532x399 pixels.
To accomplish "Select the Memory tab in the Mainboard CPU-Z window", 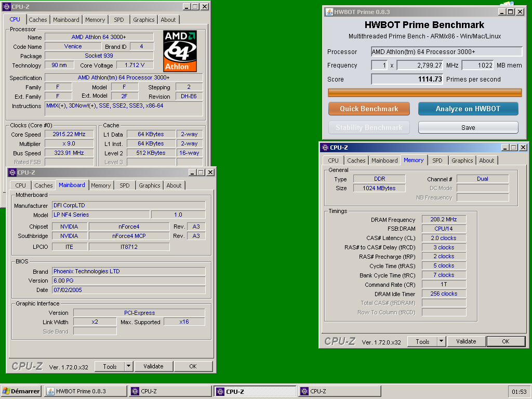I will [x=101, y=185].
